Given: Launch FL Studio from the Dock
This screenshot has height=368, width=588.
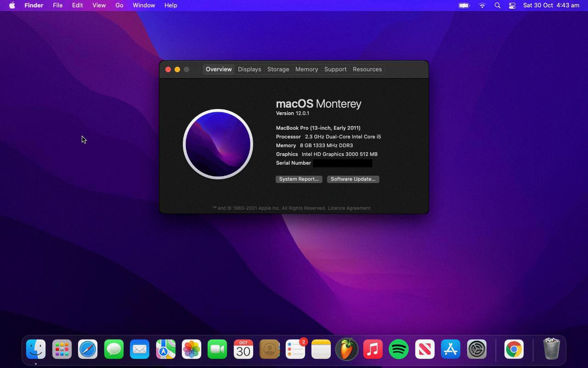Looking at the screenshot, I should click(347, 350).
